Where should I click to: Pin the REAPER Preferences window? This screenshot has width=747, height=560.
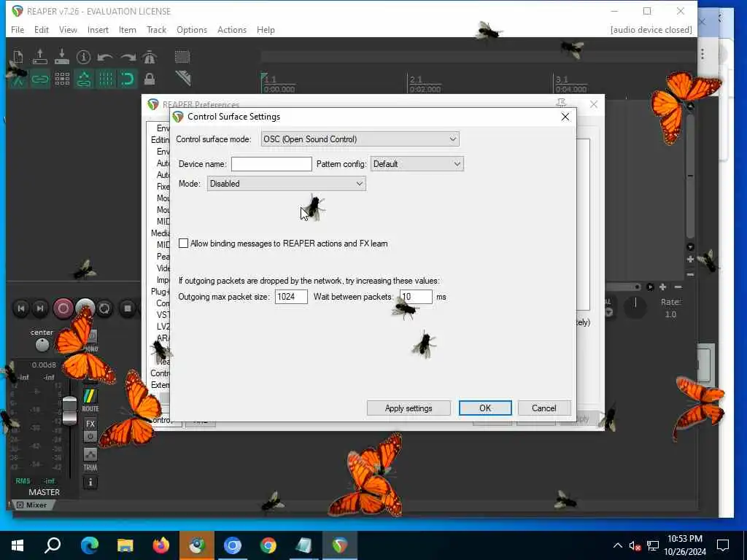(561, 104)
